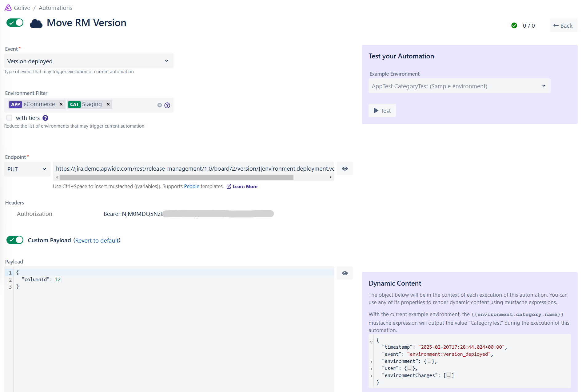Click the Test button
This screenshot has width=582, height=392.
(x=382, y=111)
